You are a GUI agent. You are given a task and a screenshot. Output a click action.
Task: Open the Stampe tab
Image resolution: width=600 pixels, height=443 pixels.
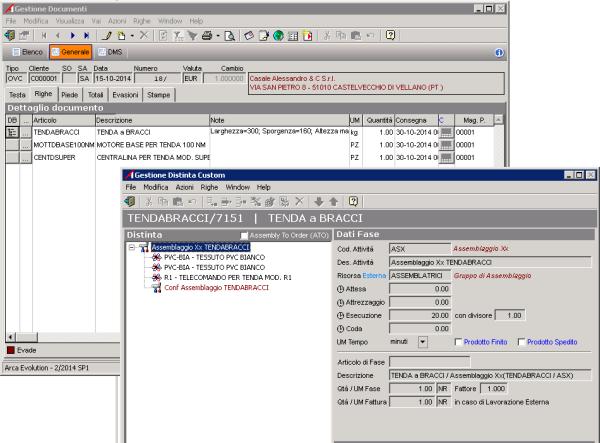(158, 95)
